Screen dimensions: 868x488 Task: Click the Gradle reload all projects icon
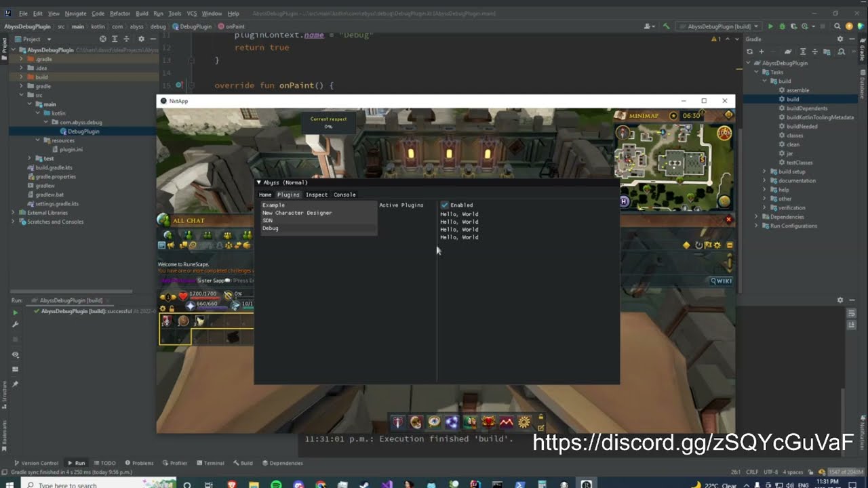click(x=750, y=52)
